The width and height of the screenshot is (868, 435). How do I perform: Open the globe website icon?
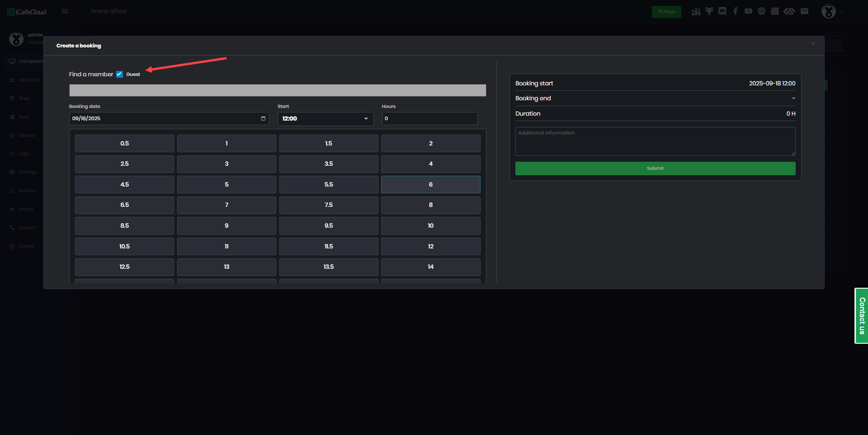pos(762,11)
